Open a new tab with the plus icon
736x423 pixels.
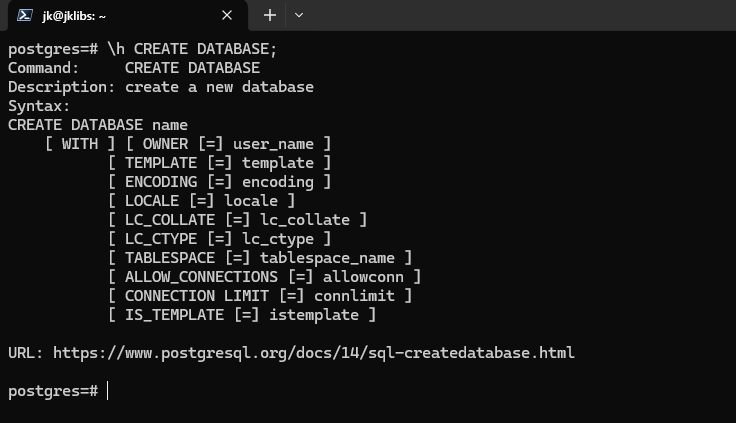coord(269,15)
